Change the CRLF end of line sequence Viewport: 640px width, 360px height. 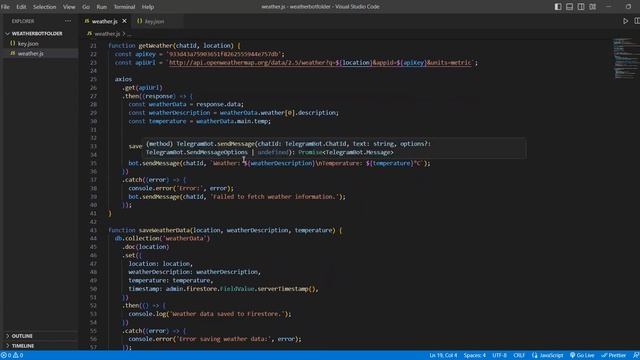tap(519, 356)
